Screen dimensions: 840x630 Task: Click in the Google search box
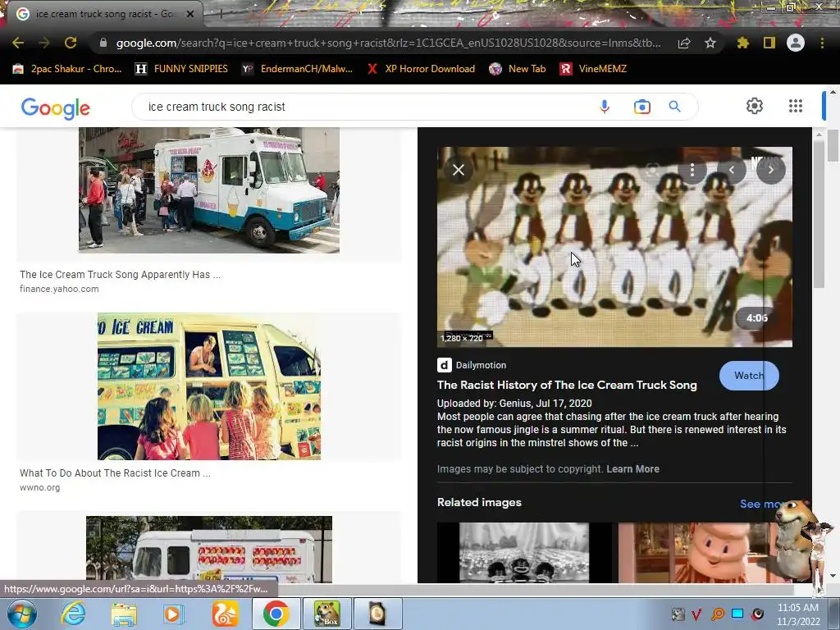pyautogui.click(x=370, y=107)
